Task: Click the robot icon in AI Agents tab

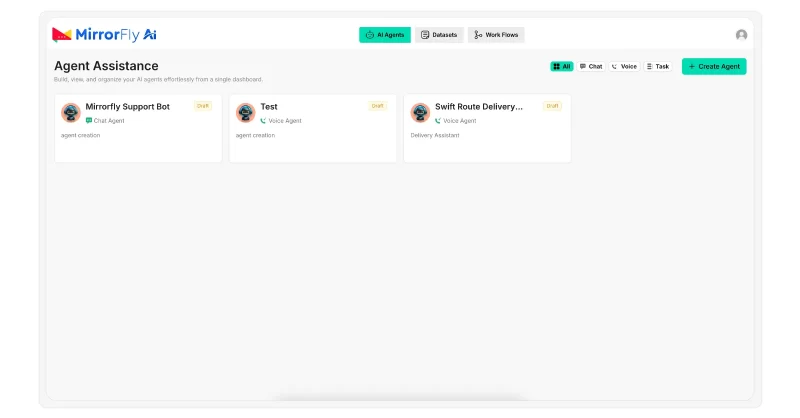Action: (370, 35)
